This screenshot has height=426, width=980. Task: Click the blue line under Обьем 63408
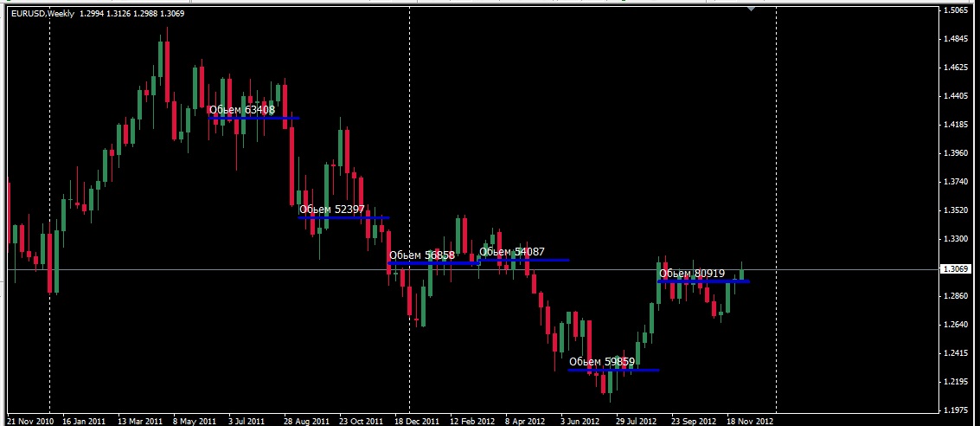point(253,118)
